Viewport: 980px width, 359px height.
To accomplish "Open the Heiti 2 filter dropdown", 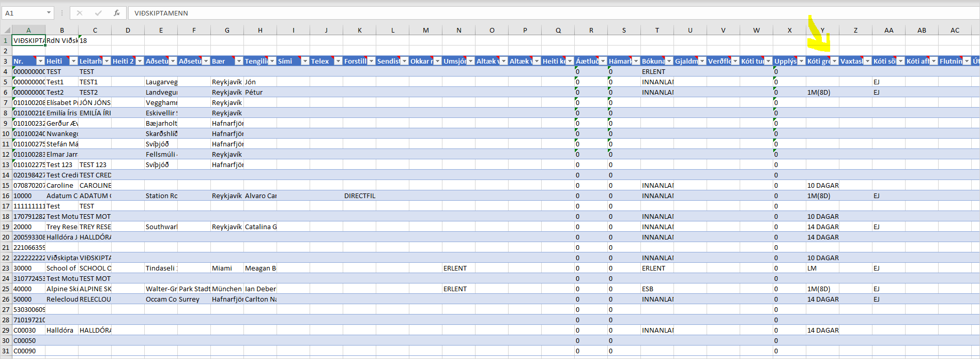I will [140, 61].
